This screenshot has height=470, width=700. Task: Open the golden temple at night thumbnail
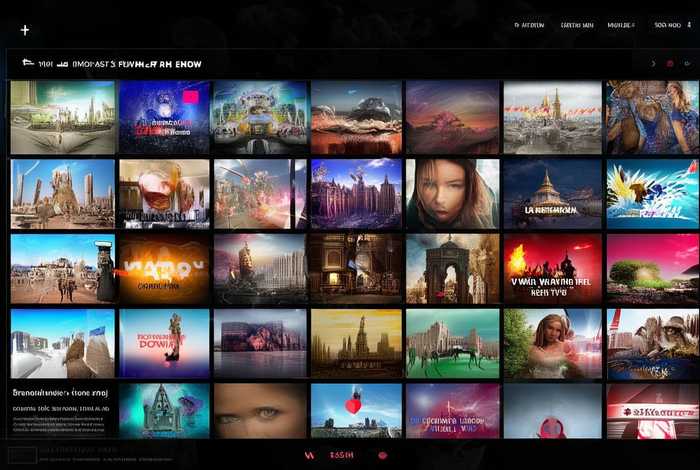tap(551, 194)
